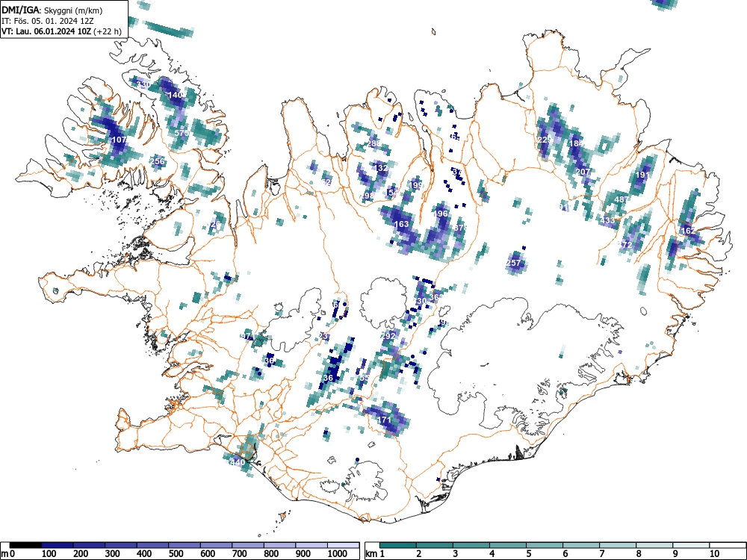This screenshot has width=747, height=560.
Task: Click the "1000" legend tick label
Action: [x=338, y=554]
